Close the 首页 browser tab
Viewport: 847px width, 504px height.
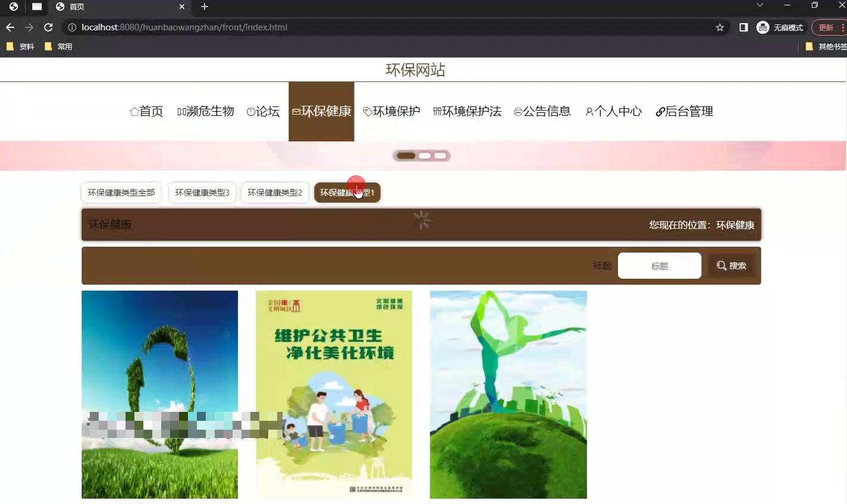pos(182,7)
